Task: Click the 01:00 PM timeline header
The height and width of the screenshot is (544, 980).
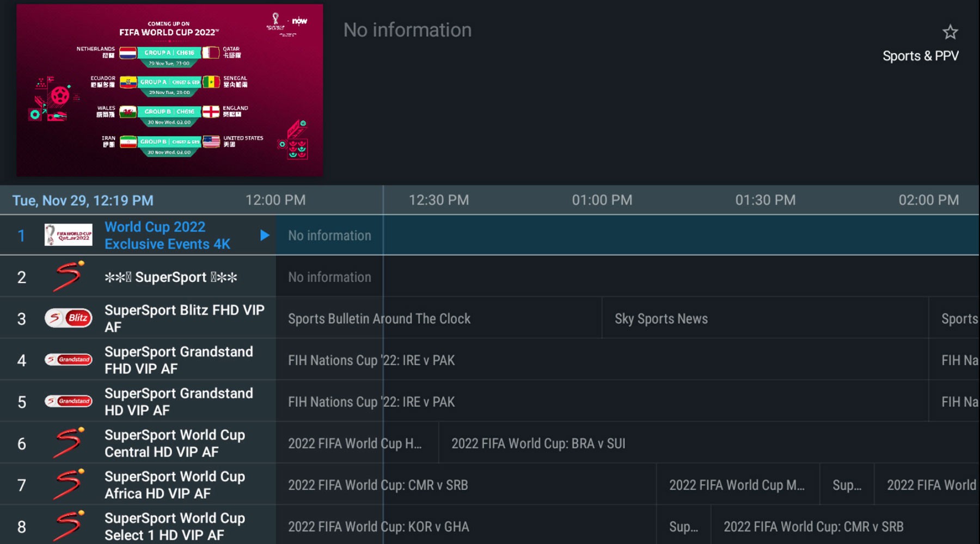Action: pos(602,200)
